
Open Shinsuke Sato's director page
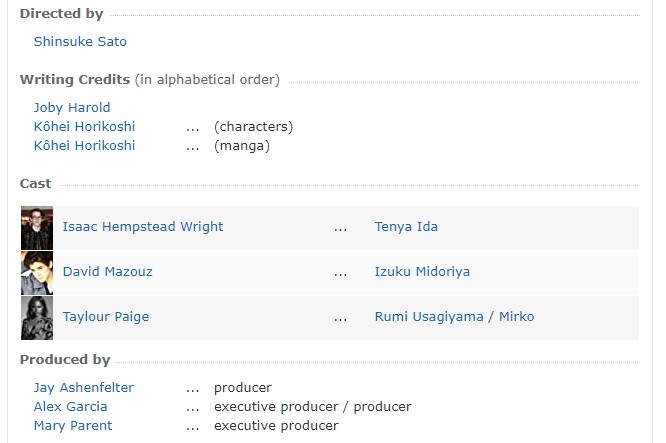click(x=80, y=42)
